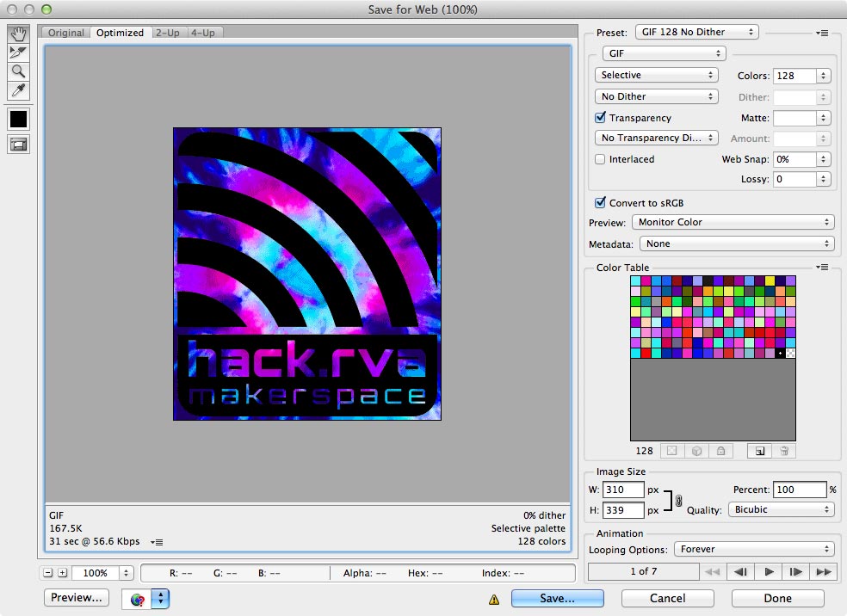Lock selected color with padlock icon
This screenshot has height=616, width=847.
(721, 451)
